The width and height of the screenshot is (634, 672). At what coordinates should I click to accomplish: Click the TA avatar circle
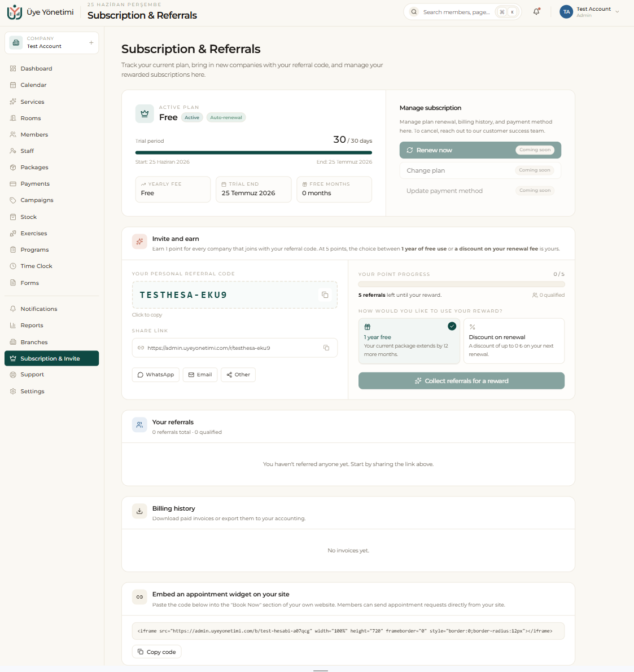[566, 12]
